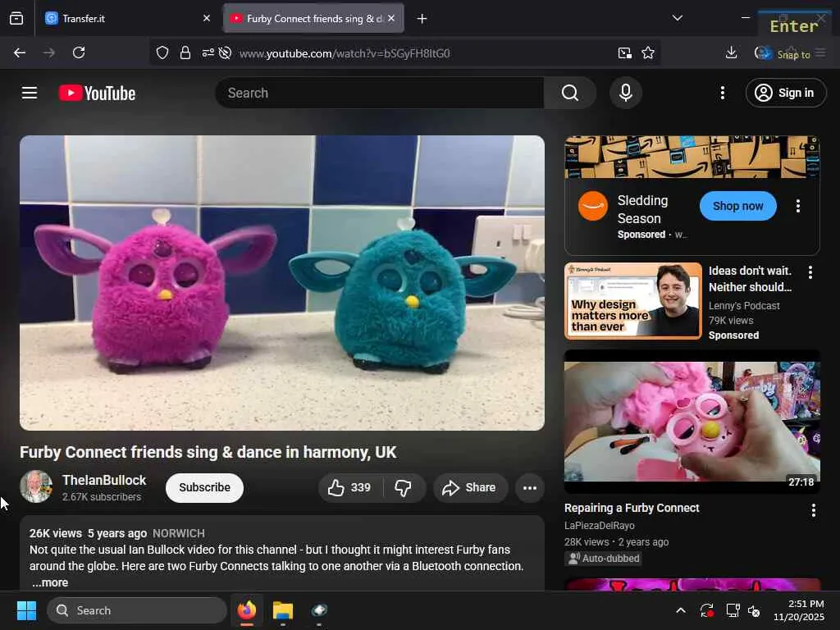Viewport: 840px width, 630px height.
Task: Go to the YouTube home logo
Action: point(97,94)
